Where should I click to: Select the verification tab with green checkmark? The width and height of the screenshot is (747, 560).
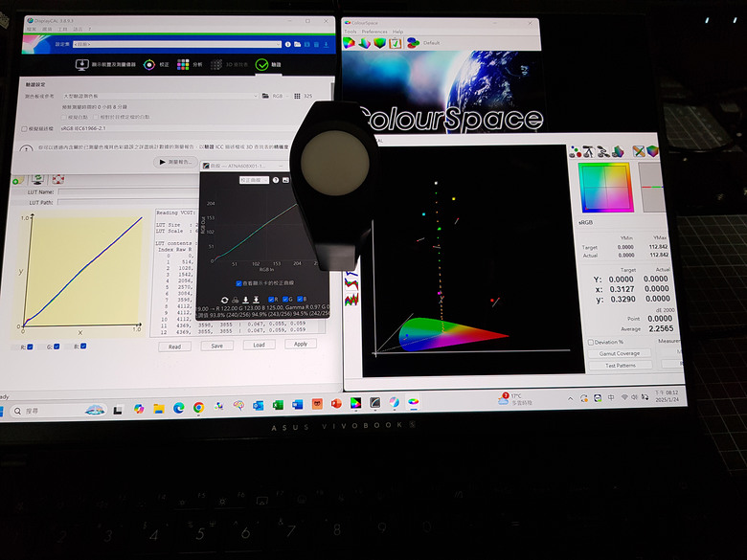[268, 64]
